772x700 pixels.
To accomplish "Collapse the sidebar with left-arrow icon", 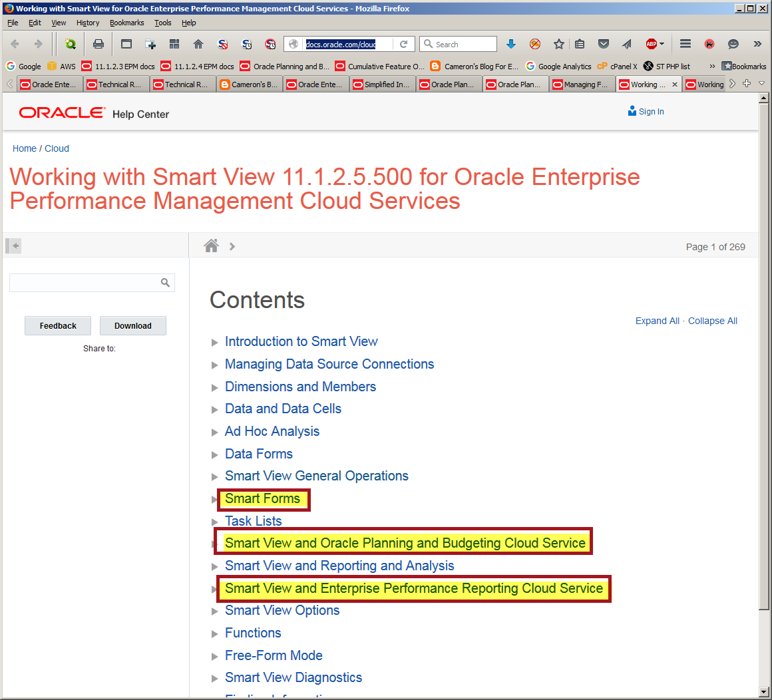I will click(x=14, y=246).
